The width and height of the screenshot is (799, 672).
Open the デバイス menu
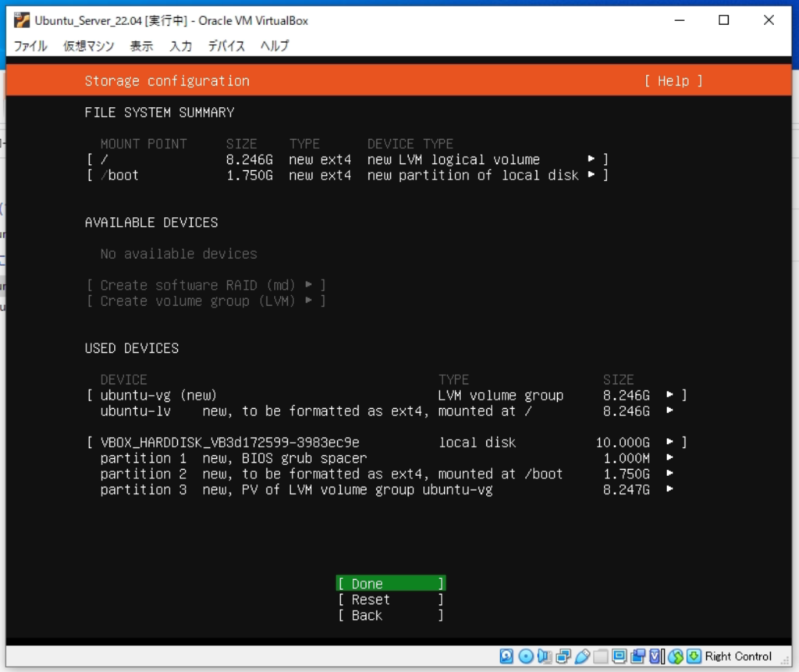(x=226, y=46)
